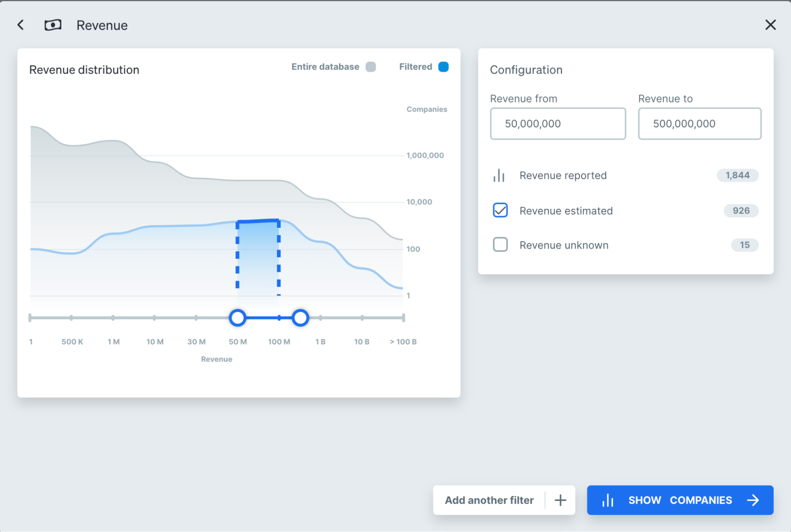Screen dimensions: 791x532
Task: Enable the Revenue unknown checkbox
Action: coord(500,244)
